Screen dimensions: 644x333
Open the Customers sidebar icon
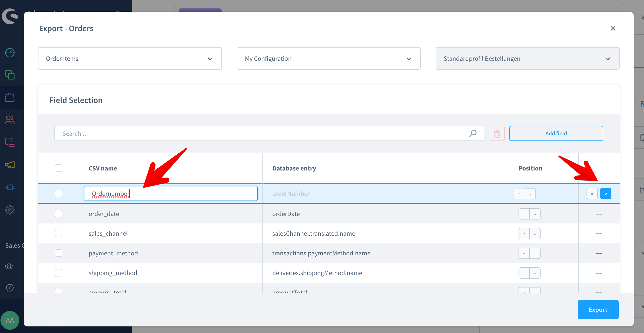[x=10, y=120]
